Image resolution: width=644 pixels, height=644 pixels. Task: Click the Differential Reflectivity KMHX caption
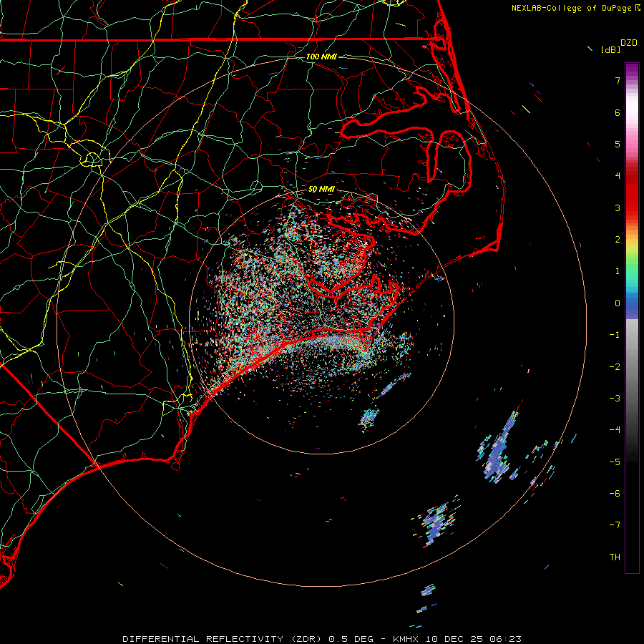click(x=322, y=639)
